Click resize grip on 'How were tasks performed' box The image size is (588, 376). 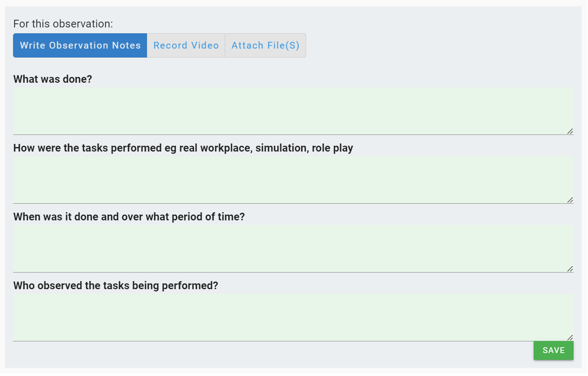[570, 200]
